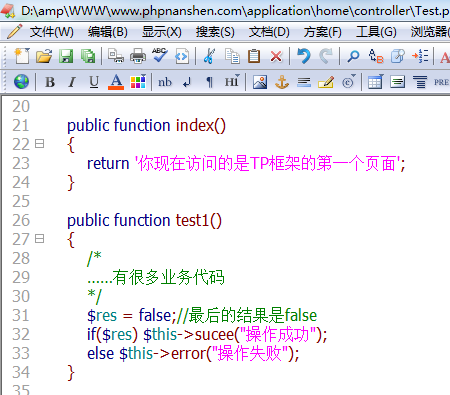Print the document via printer icon
Screen dimensions: 450x395
(138, 56)
